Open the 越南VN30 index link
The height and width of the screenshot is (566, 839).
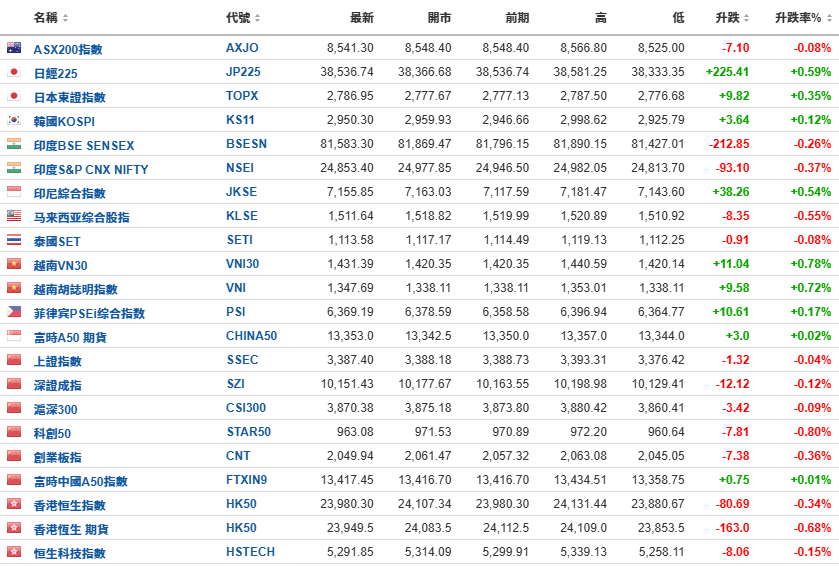point(60,265)
